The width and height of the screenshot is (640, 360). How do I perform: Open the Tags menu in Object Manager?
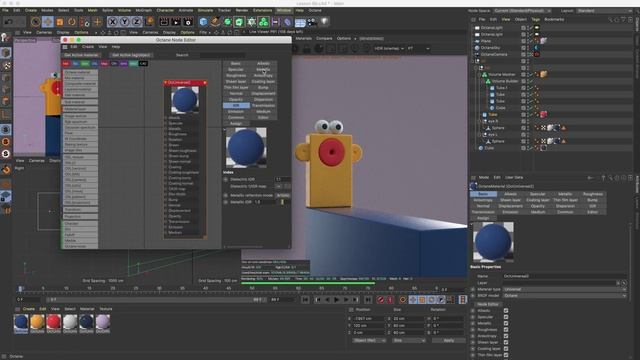(536, 19)
